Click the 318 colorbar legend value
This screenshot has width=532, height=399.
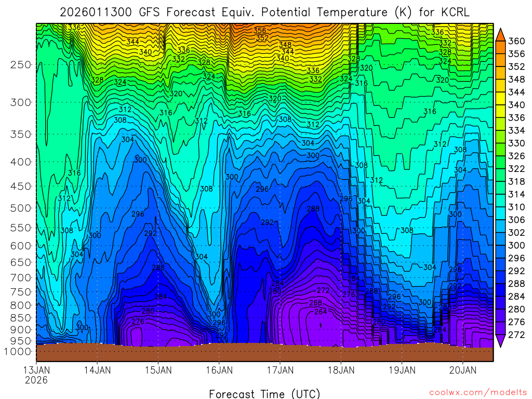click(x=516, y=181)
